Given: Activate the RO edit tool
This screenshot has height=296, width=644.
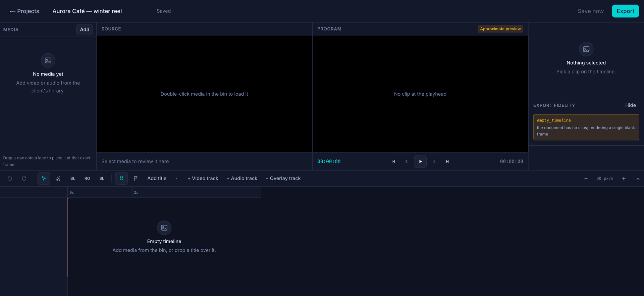Looking at the screenshot, I should (87, 179).
